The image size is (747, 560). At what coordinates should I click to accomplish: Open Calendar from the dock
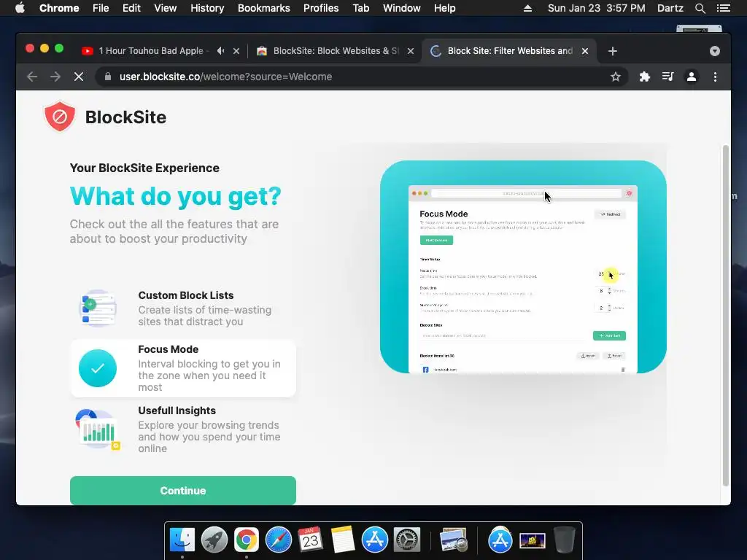(x=310, y=540)
